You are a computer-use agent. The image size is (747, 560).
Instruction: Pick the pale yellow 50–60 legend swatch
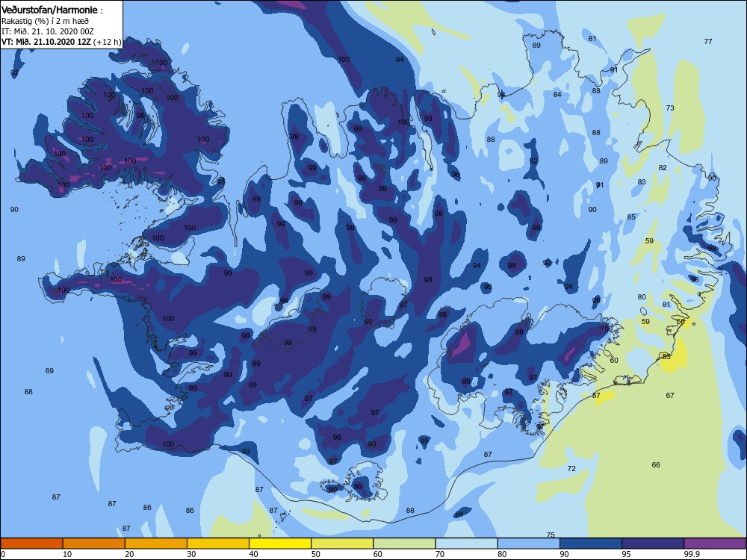coord(342,544)
